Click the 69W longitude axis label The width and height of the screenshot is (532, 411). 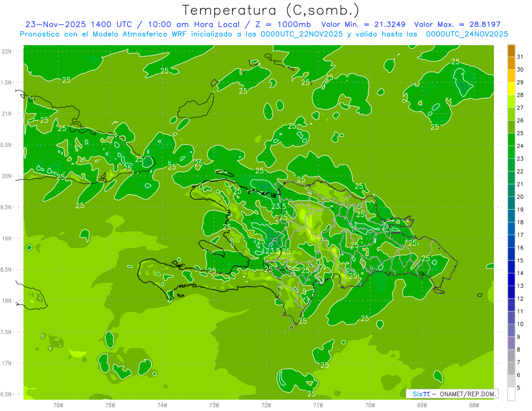[422, 405]
